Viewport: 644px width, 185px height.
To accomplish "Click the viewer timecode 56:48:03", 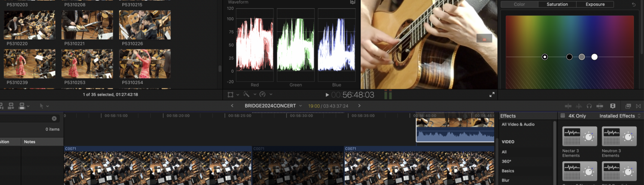I will [352, 95].
